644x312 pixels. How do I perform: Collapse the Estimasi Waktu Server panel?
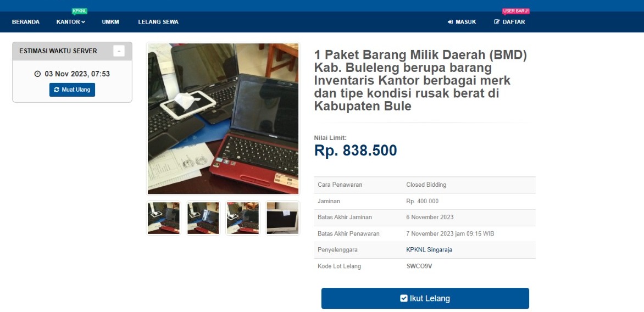pyautogui.click(x=119, y=51)
